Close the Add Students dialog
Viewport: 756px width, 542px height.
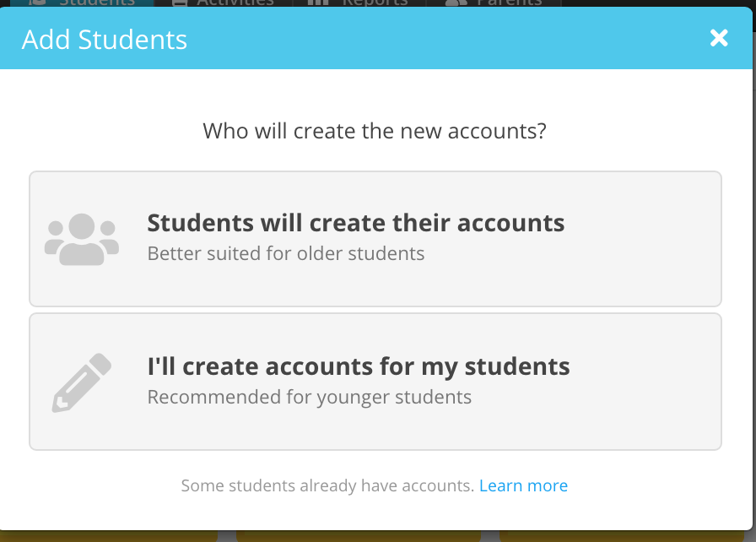718,38
